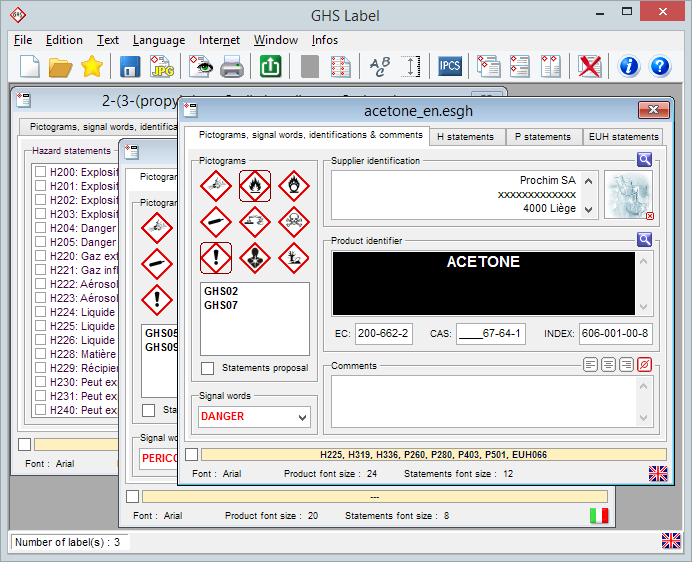This screenshot has height=562, width=692.
Task: Select the environment hazard pictogram
Action: [294, 258]
